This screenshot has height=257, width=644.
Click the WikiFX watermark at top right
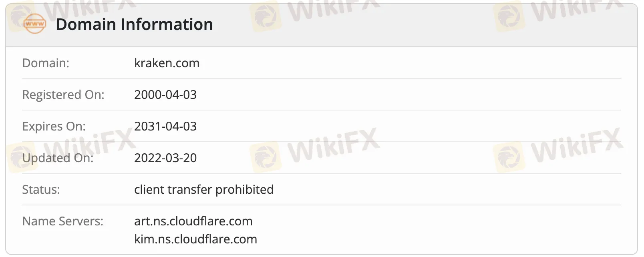coord(558,13)
